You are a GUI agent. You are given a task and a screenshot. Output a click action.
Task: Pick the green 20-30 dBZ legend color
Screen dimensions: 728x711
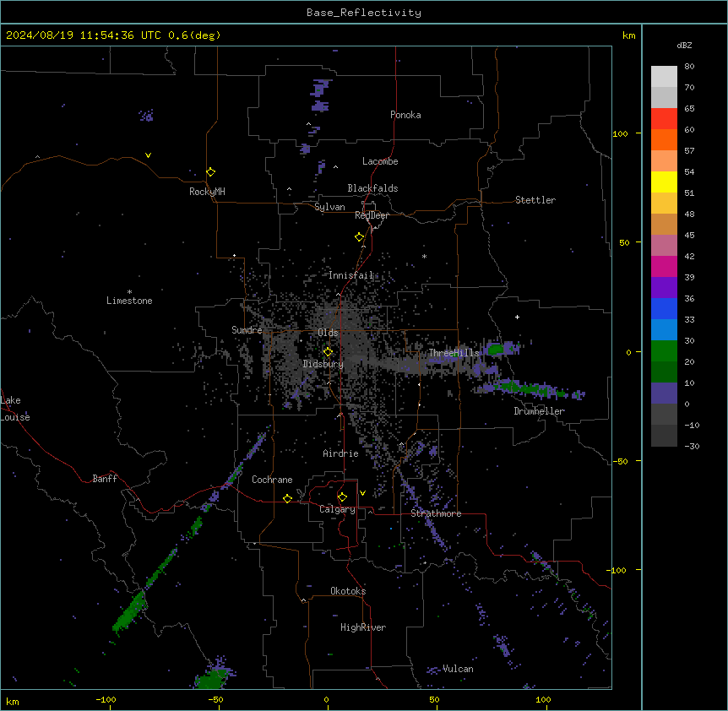click(x=664, y=351)
